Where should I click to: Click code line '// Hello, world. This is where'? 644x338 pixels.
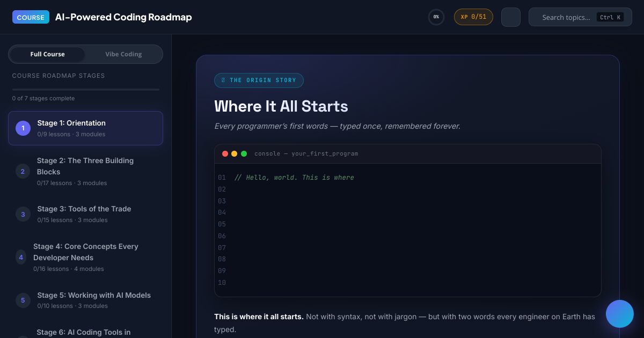[294, 178]
